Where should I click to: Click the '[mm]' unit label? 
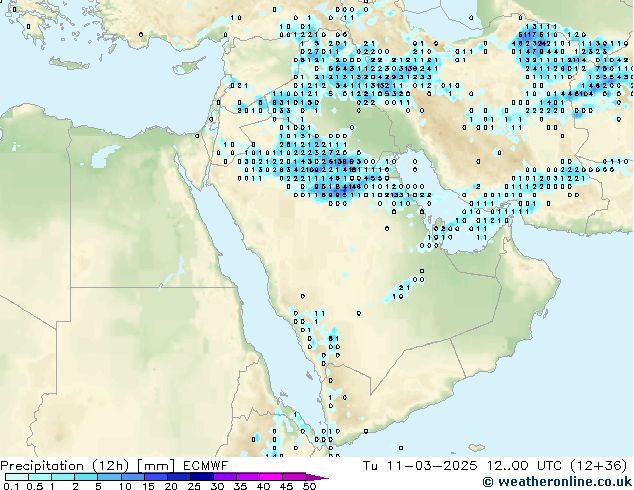(x=156, y=466)
